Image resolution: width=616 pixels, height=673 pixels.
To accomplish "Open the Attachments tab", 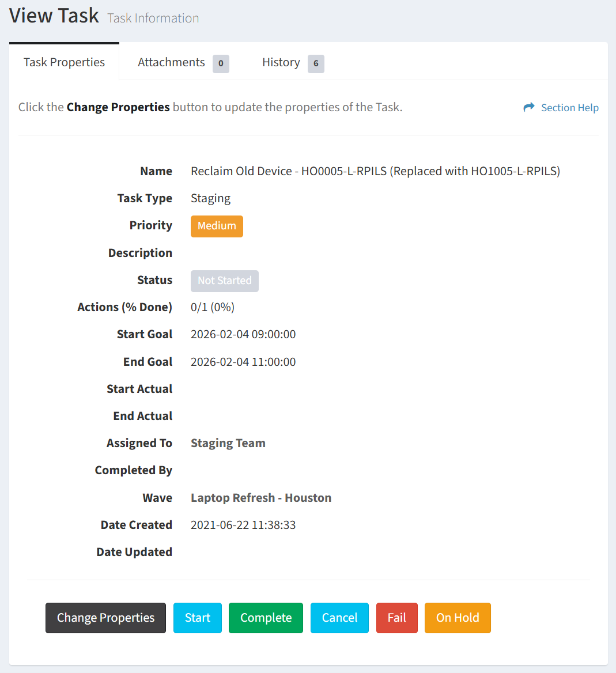I will coord(171,62).
